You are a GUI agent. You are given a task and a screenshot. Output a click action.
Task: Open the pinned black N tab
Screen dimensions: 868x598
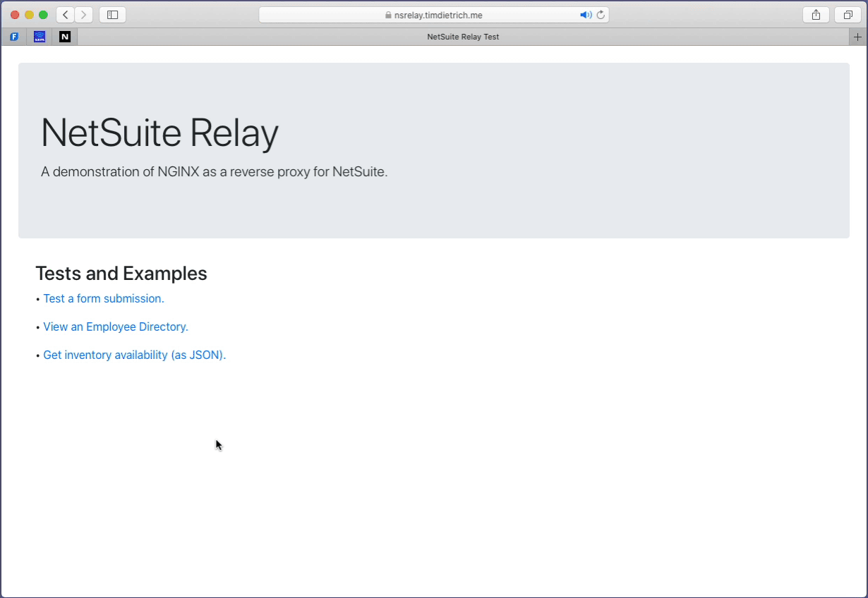click(65, 37)
